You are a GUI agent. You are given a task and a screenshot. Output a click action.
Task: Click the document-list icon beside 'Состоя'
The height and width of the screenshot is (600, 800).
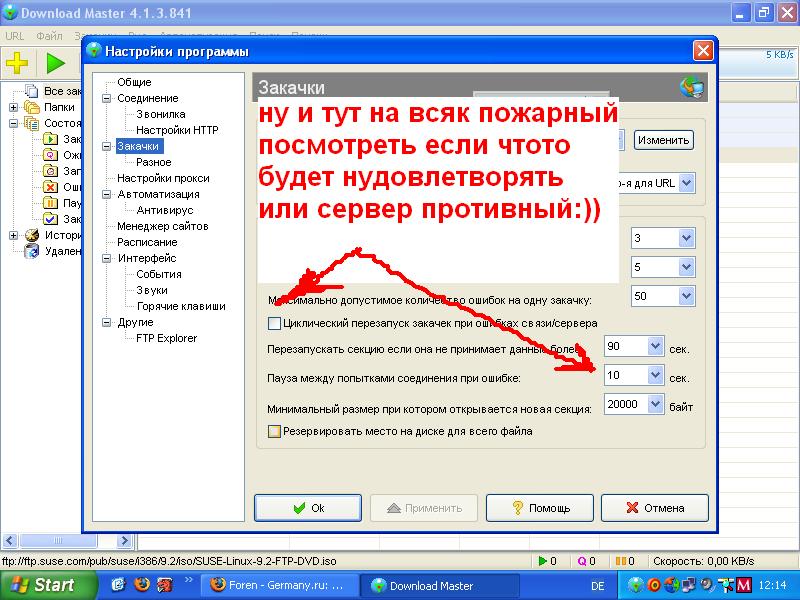coord(32,123)
